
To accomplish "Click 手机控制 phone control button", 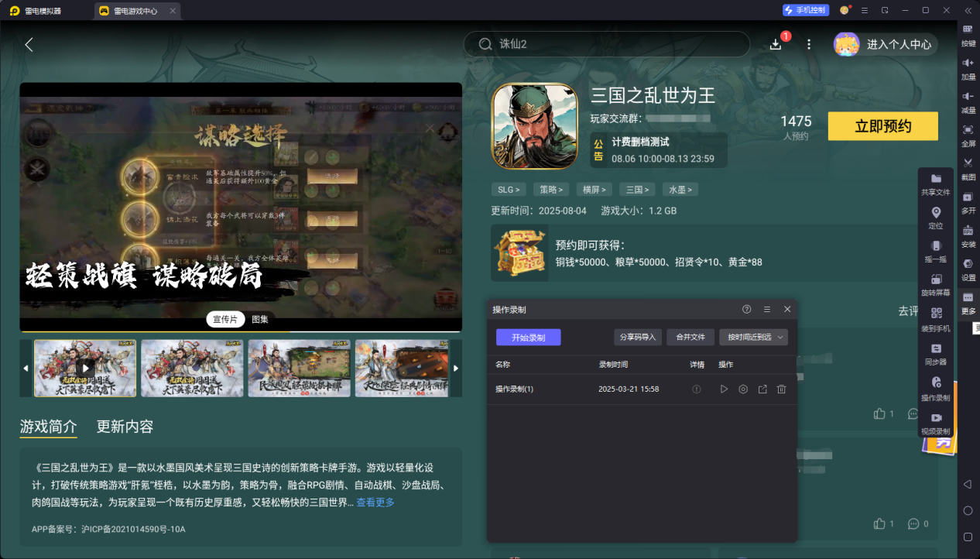I will pyautogui.click(x=806, y=10).
